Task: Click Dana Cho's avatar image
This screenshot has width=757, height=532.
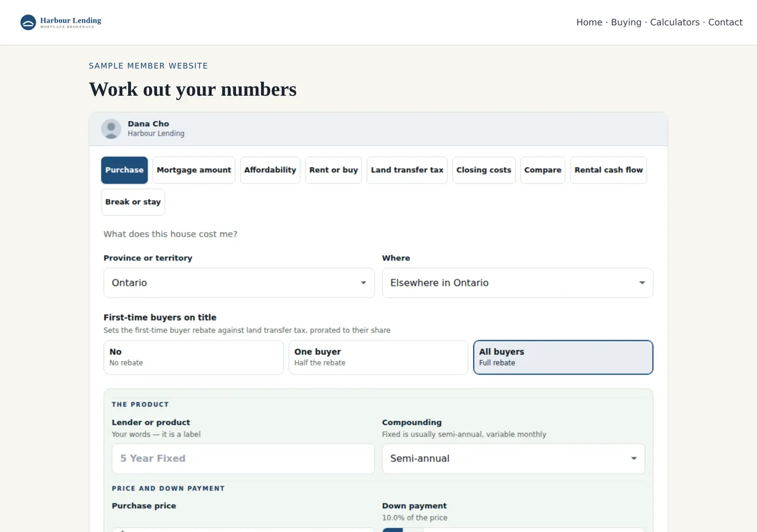Action: (x=111, y=129)
